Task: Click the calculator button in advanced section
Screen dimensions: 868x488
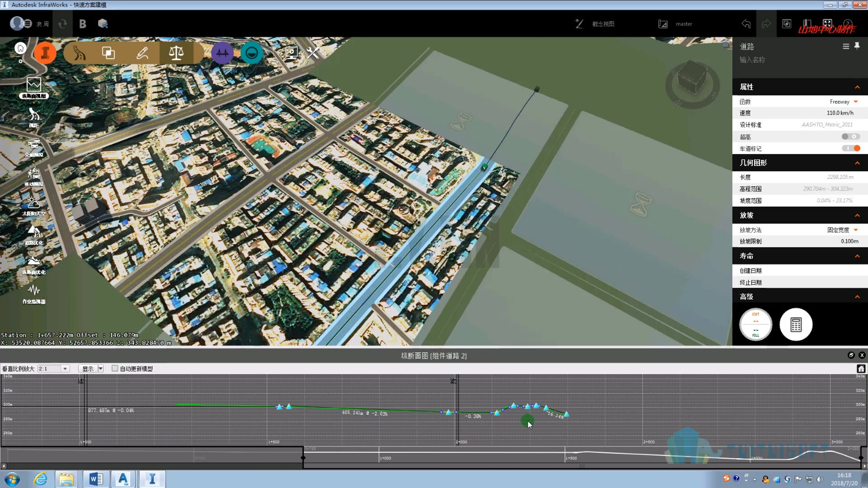Action: click(796, 324)
